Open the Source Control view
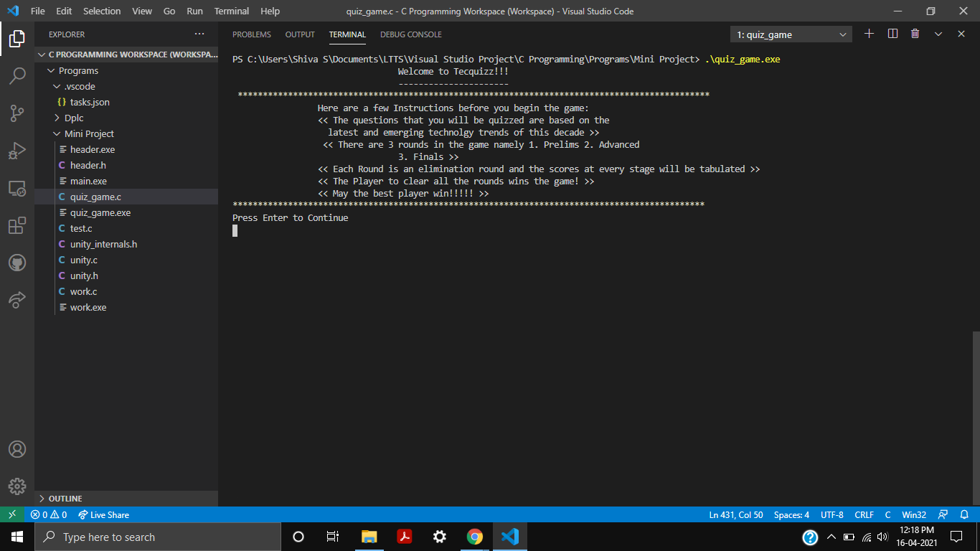Image resolution: width=980 pixels, height=551 pixels. 17,113
